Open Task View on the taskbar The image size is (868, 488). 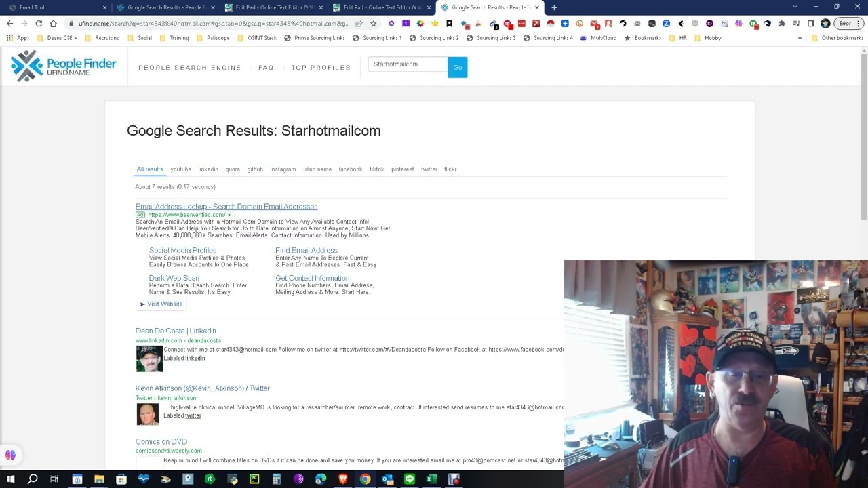coord(54,479)
